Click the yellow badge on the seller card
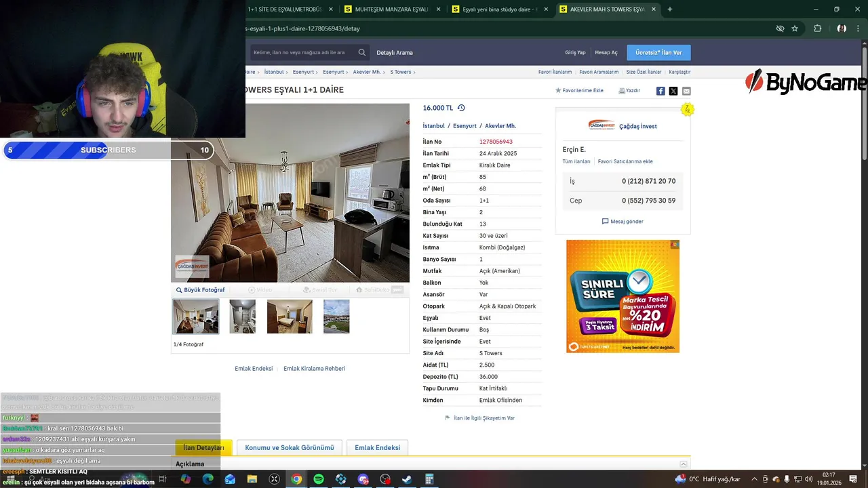The width and height of the screenshot is (868, 488). (x=688, y=109)
